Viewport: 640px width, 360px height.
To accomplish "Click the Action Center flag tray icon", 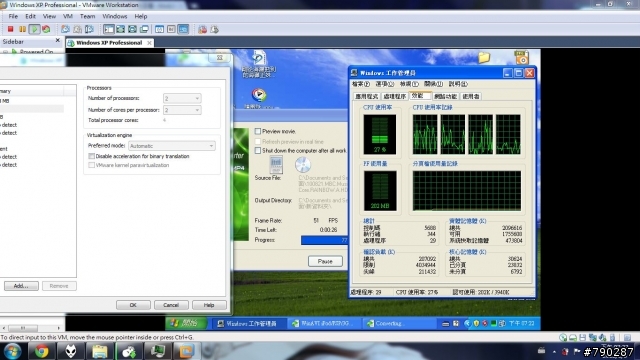I will [577, 351].
